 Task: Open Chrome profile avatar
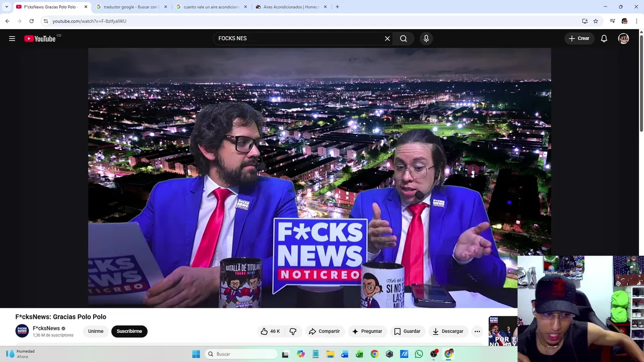pos(624,21)
